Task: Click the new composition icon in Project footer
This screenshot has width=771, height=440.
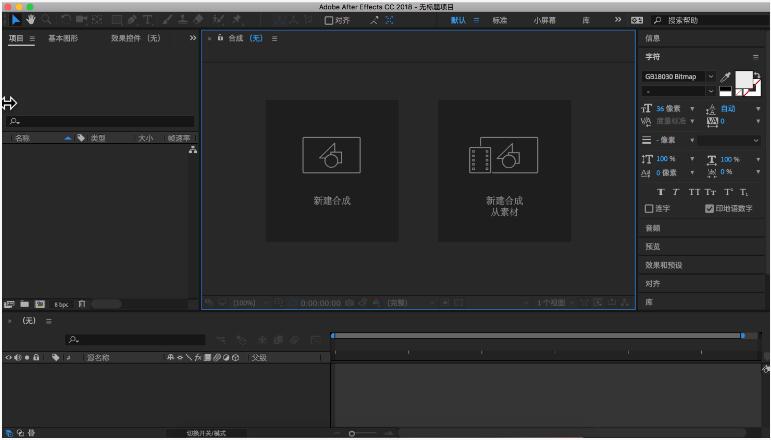Action: click(x=42, y=303)
